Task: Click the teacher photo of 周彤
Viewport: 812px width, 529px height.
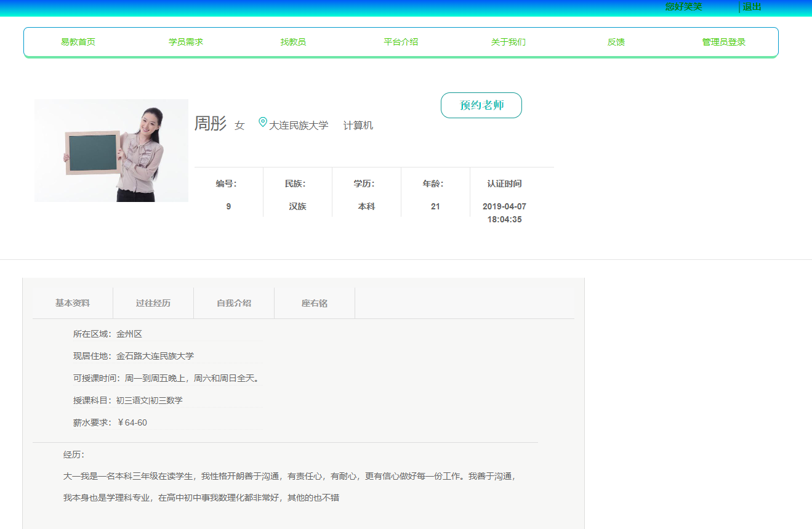Action: pyautogui.click(x=111, y=150)
